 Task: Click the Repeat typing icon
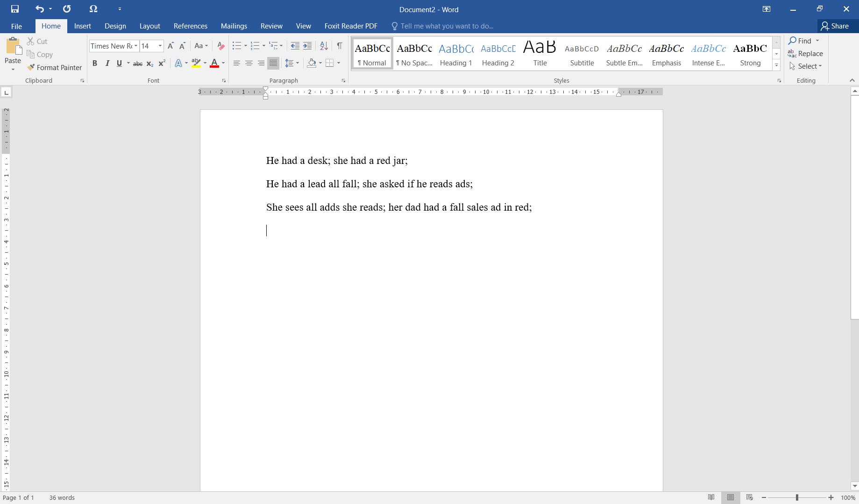(67, 9)
